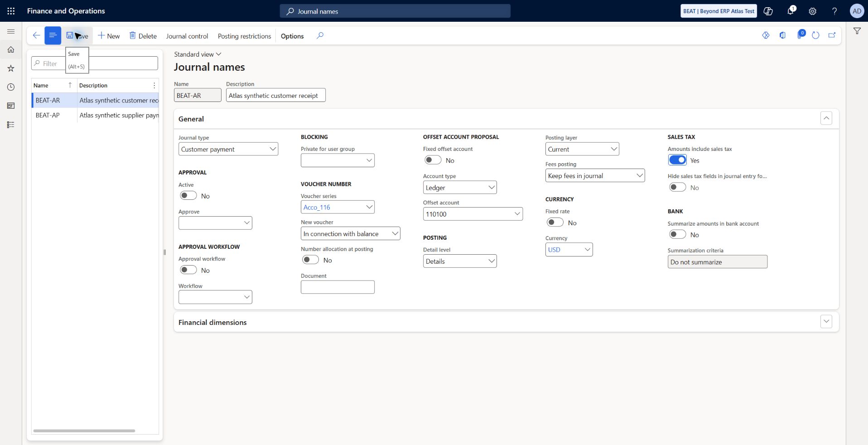Select the BEAT-AP journal row
The image size is (868, 445).
point(95,115)
